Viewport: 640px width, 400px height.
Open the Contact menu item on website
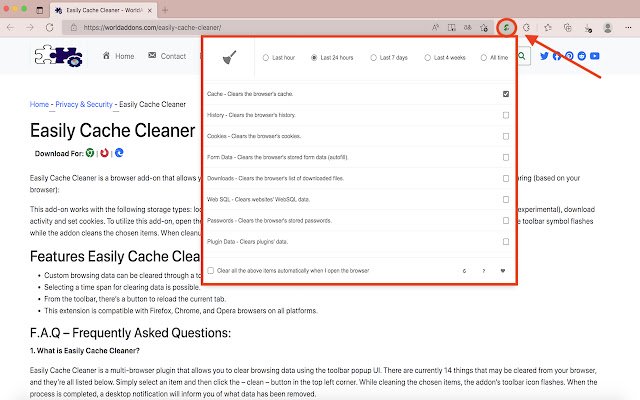tap(167, 56)
